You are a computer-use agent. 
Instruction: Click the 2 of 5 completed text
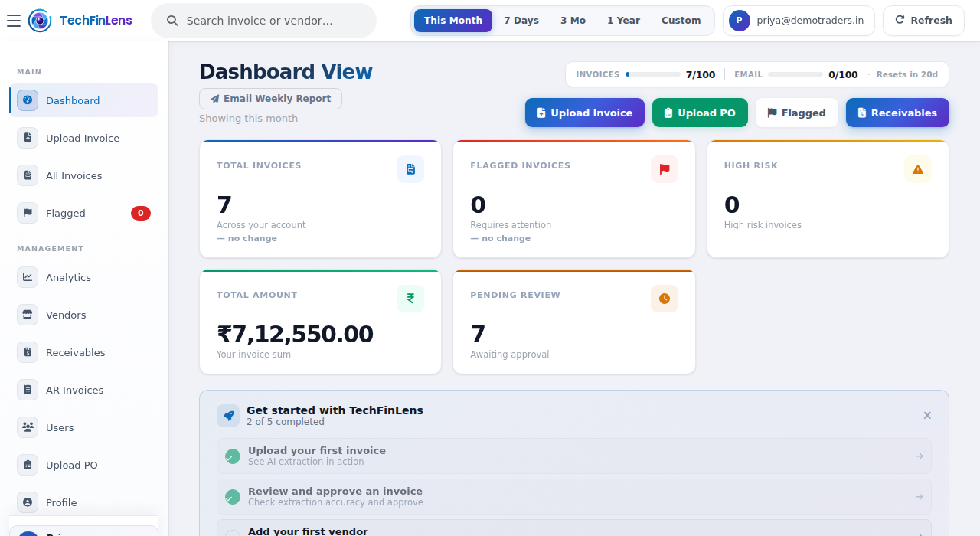(286, 422)
